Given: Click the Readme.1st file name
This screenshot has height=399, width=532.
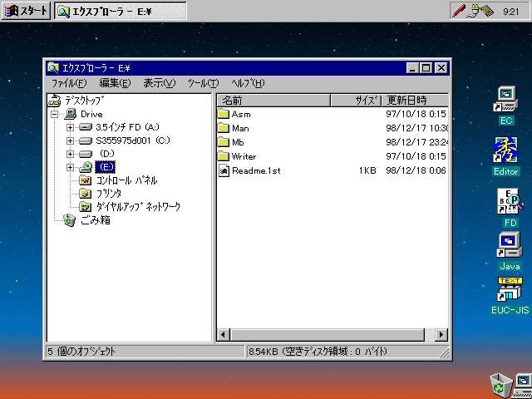Looking at the screenshot, I should click(256, 170).
